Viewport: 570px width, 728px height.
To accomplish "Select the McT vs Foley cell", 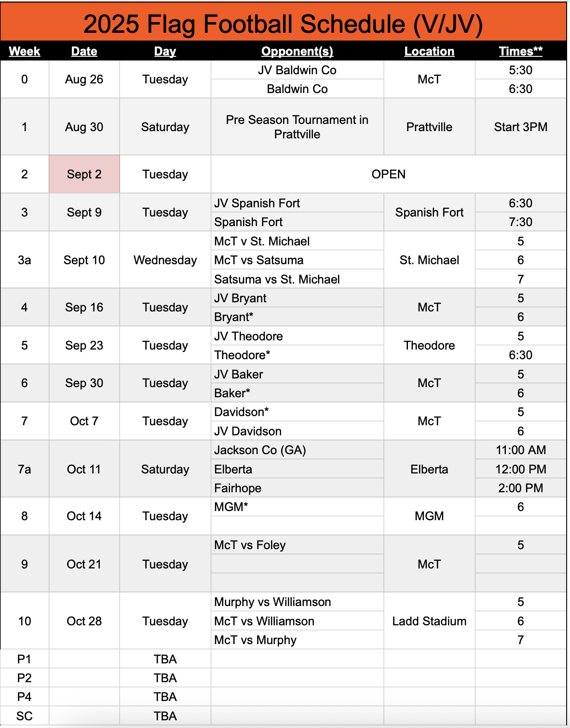I will tap(250, 545).
